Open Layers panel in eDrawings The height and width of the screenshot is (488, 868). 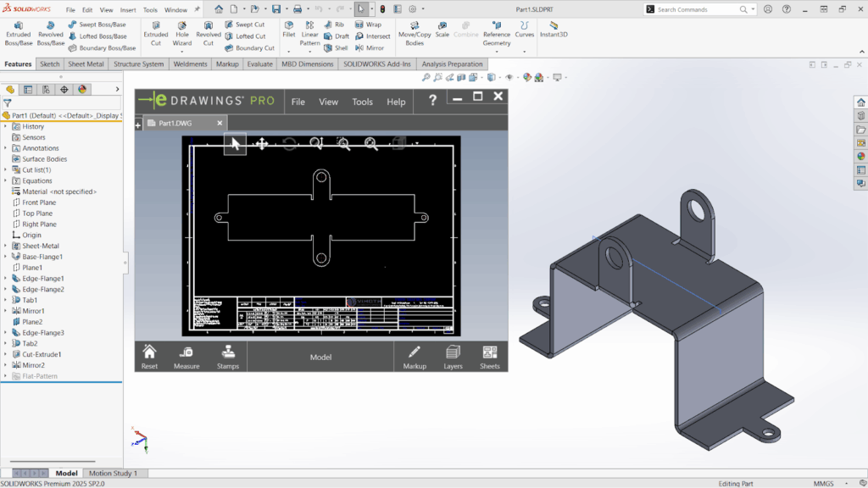(453, 357)
